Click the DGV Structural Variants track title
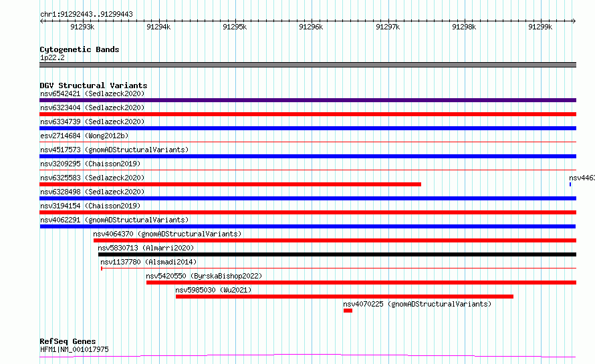The width and height of the screenshot is (595, 364). point(94,85)
